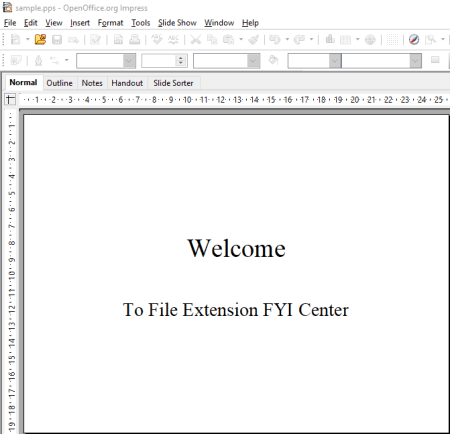Open the Line Style combo box
The image size is (450, 434).
click(x=106, y=61)
